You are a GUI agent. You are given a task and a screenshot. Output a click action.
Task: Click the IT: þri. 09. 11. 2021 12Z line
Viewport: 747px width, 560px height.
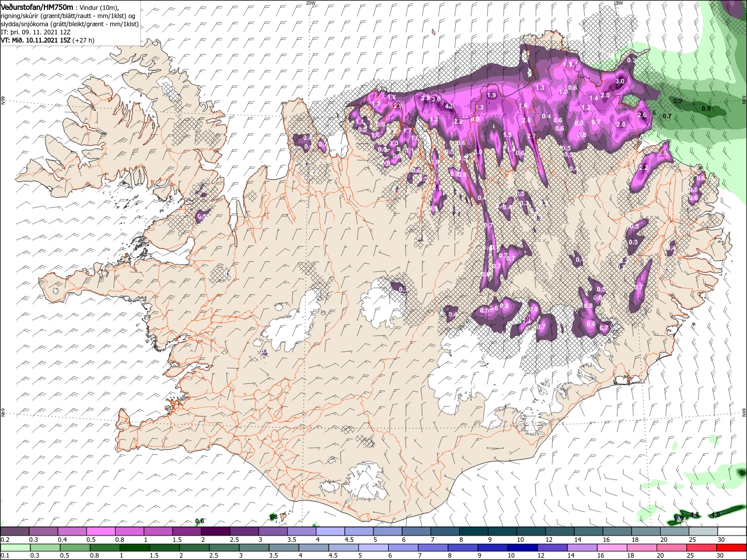click(x=35, y=32)
